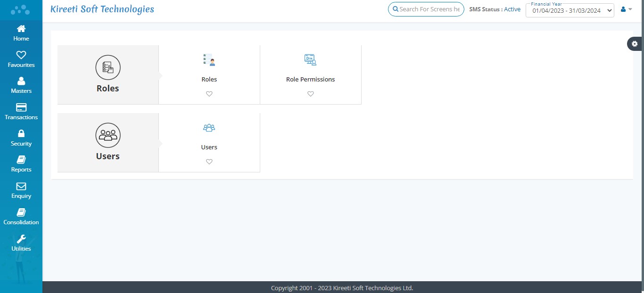This screenshot has width=644, height=293.
Task: Select the Consolidation menu item
Action: 21,217
